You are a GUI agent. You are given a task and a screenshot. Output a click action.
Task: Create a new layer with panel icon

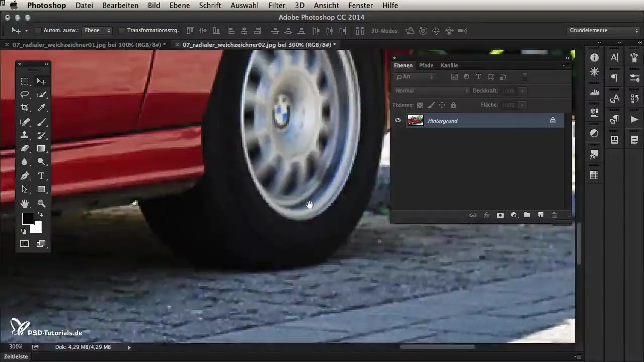point(540,215)
